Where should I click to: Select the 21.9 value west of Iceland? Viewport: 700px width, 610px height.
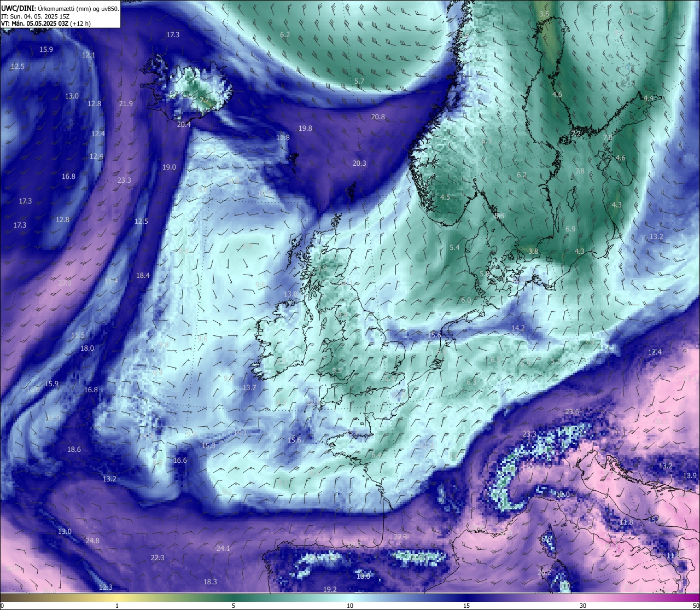coord(126,104)
